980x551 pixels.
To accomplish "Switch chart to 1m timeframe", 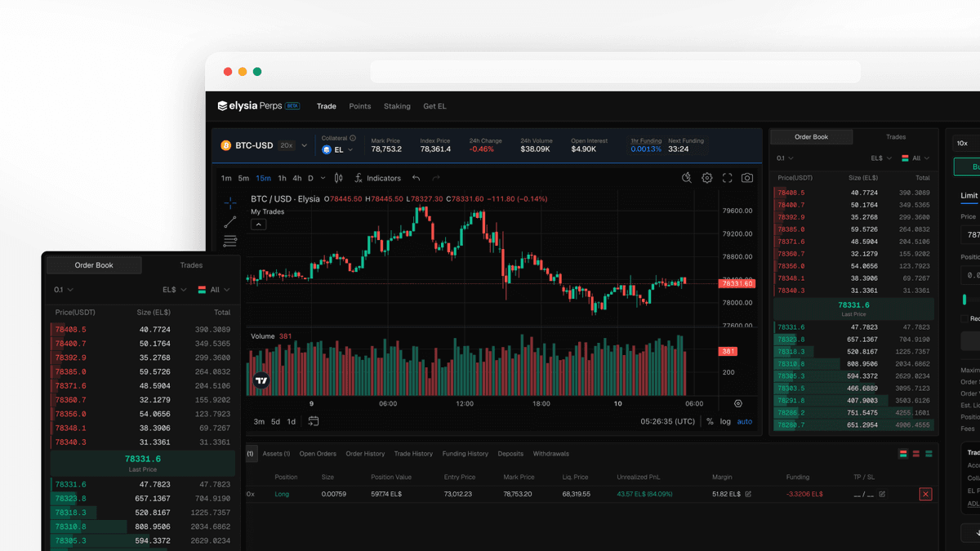I will coord(226,178).
